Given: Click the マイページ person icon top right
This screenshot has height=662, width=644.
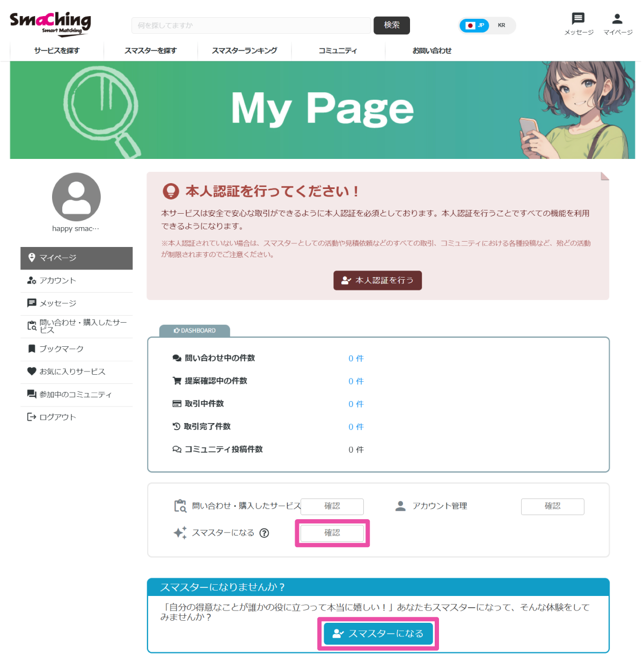Looking at the screenshot, I should tap(617, 19).
